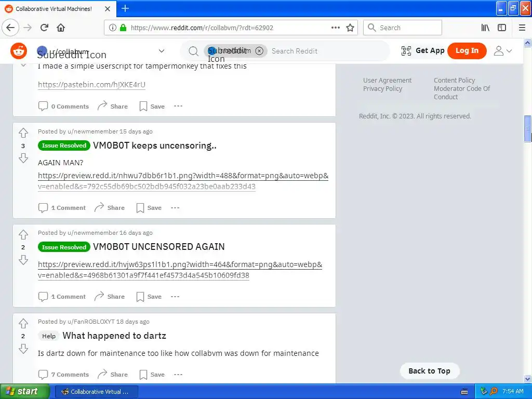This screenshot has height=399, width=532.
Task: Click the Firefox Search box
Action: [403, 28]
